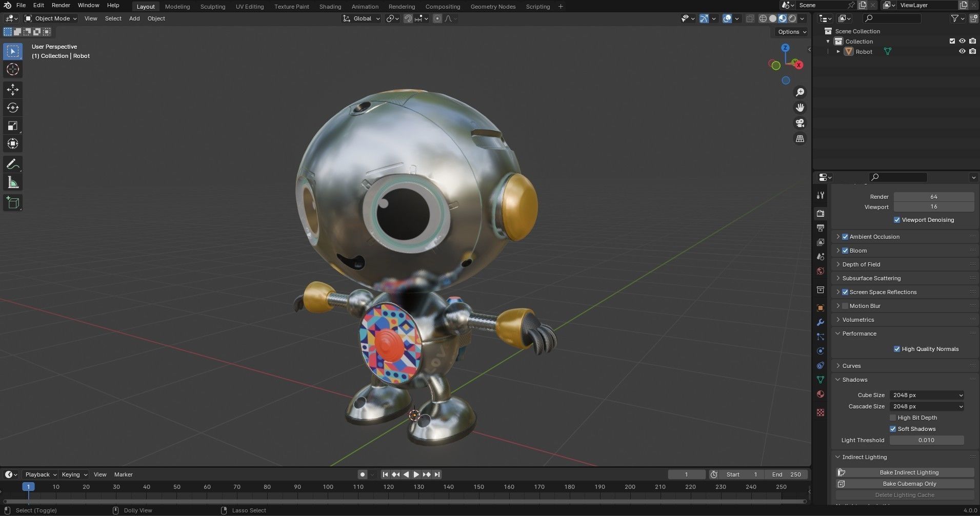The height and width of the screenshot is (516, 980).
Task: Select the Move tool
Action: (x=13, y=90)
